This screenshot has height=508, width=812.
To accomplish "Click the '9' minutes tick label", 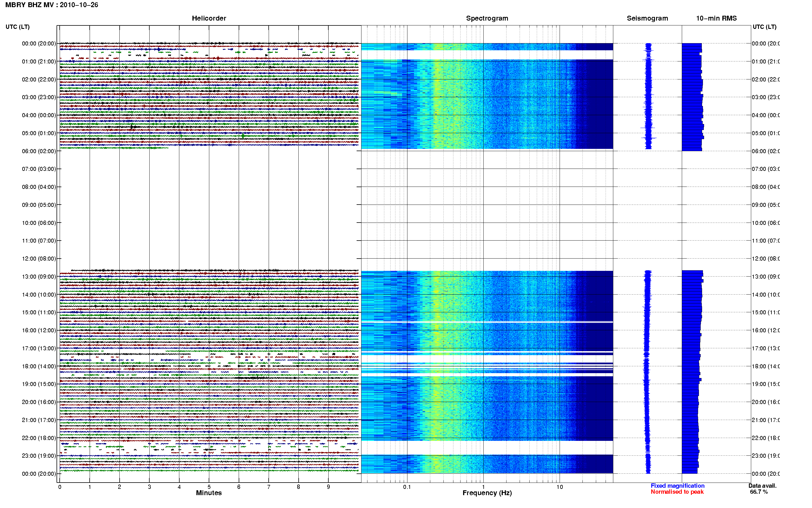I will pyautogui.click(x=328, y=487).
